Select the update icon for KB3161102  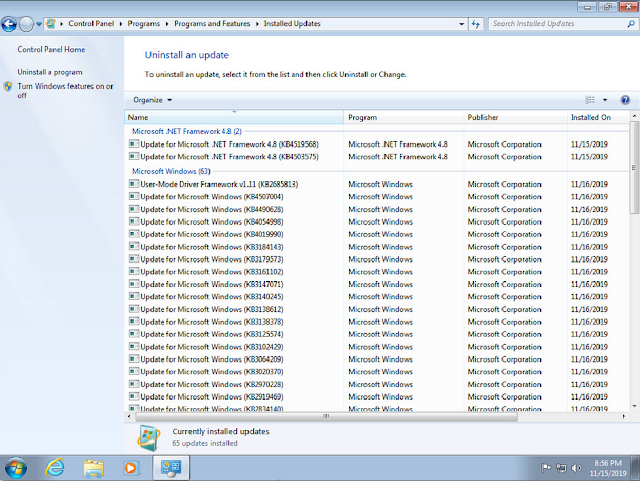[x=134, y=272]
